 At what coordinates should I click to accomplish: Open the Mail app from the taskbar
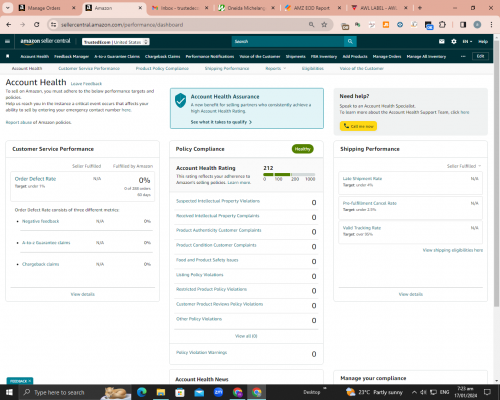[199, 392]
